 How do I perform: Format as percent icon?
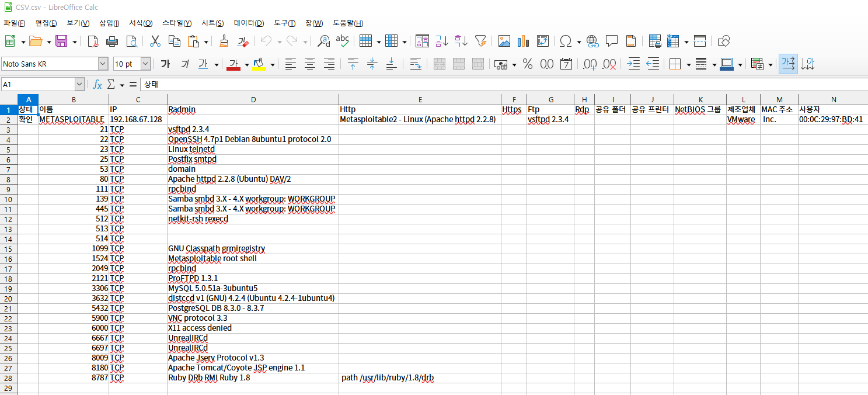point(528,64)
